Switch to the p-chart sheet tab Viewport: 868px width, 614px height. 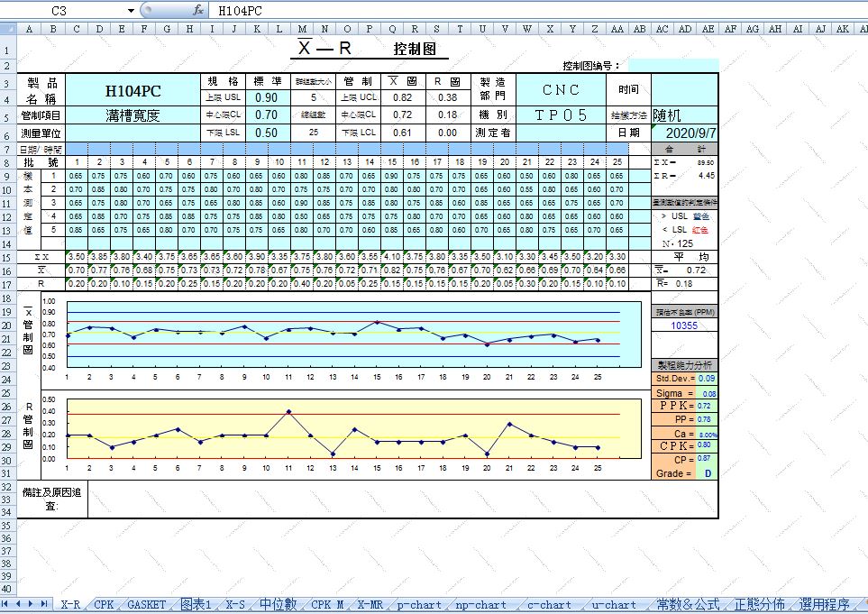(417, 606)
